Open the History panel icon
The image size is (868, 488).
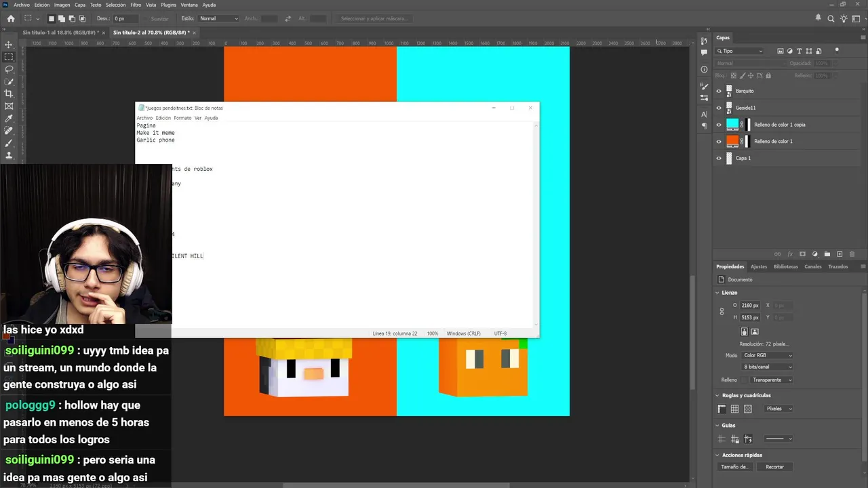pyautogui.click(x=704, y=41)
